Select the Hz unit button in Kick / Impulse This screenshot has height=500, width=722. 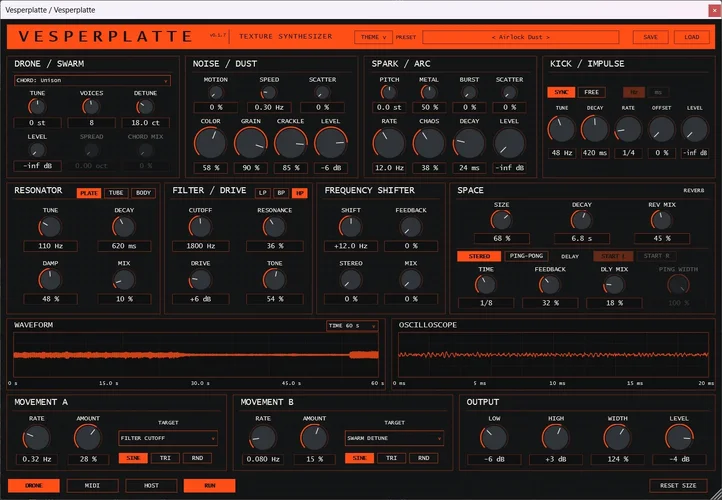[x=634, y=92]
